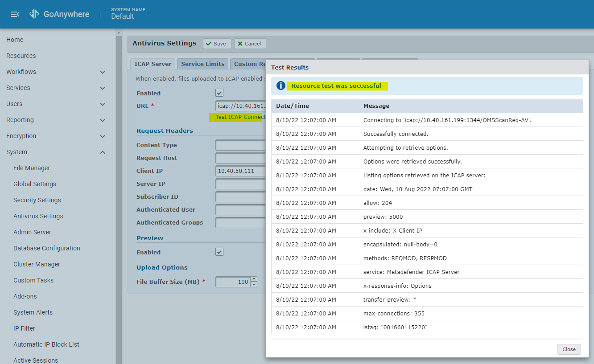Click 'Resource test was successful' message

coord(336,86)
